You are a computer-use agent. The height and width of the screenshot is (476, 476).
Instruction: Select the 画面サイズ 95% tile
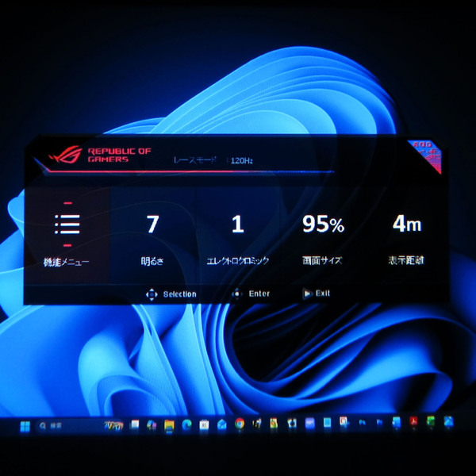tap(323, 236)
